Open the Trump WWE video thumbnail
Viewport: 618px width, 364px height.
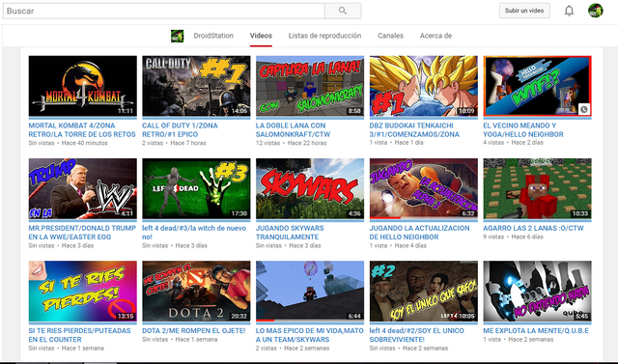(83, 188)
